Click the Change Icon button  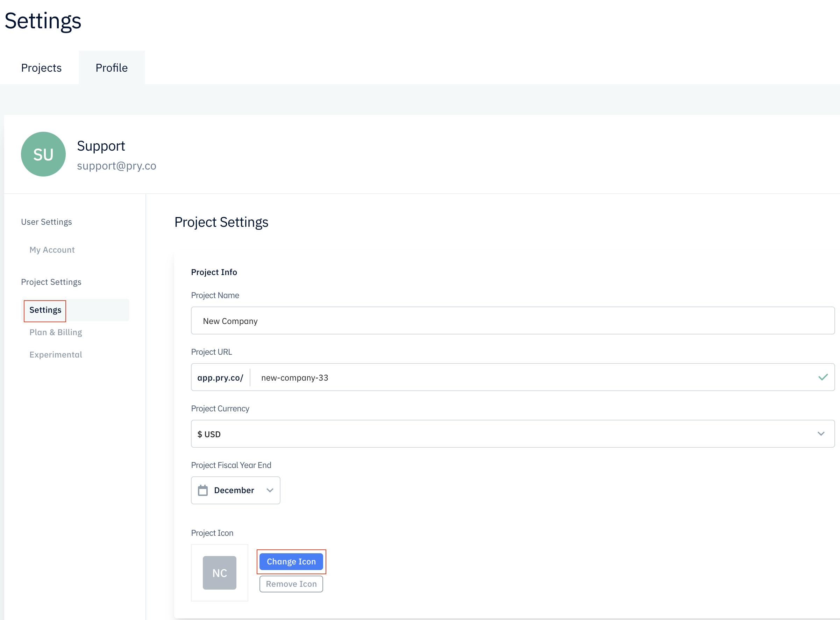[291, 561]
